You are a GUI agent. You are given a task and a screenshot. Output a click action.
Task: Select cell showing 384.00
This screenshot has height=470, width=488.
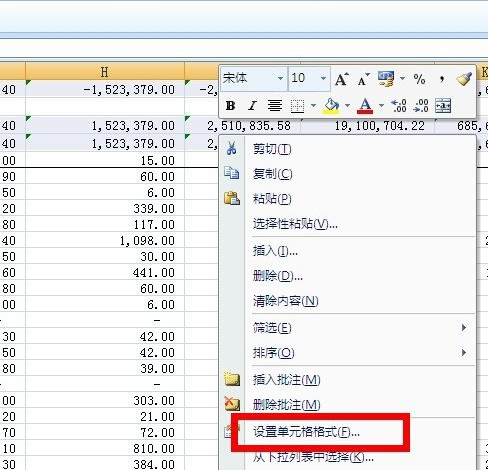click(105, 464)
